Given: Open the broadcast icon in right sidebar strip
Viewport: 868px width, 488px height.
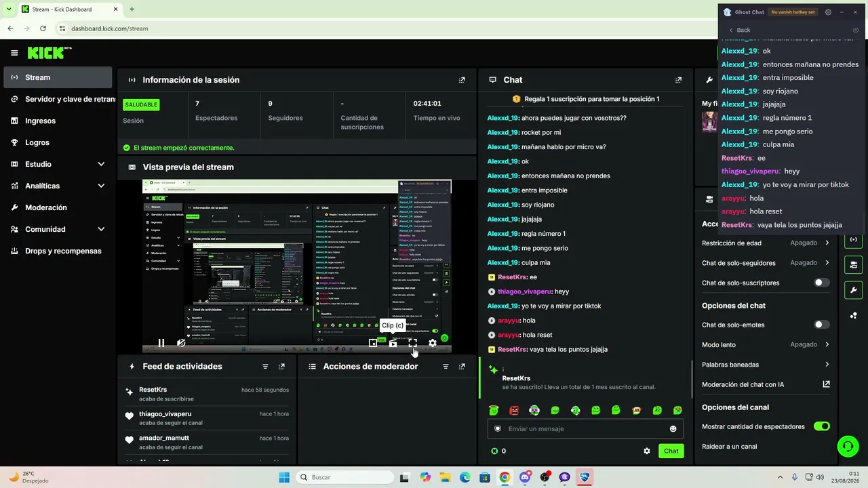Looking at the screenshot, I should click(x=853, y=239).
